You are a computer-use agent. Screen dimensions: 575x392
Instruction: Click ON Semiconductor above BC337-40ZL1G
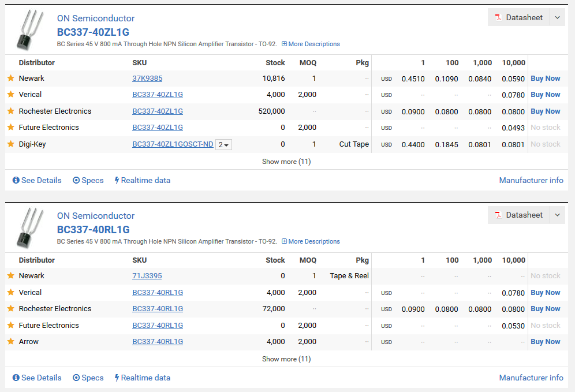pyautogui.click(x=96, y=18)
